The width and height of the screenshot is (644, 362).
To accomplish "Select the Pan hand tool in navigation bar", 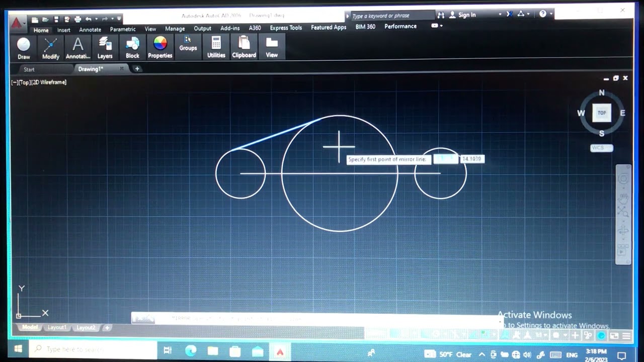I will [623, 198].
